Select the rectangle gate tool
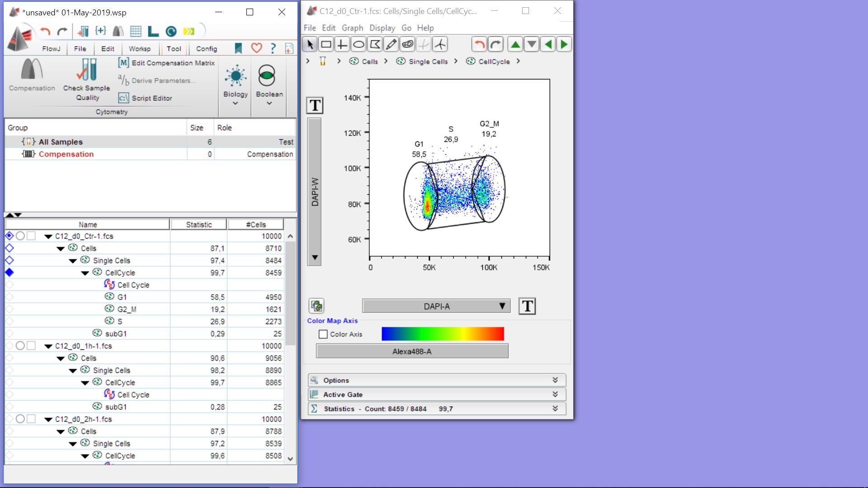Screen dimensions: 868x488 (326, 44)
